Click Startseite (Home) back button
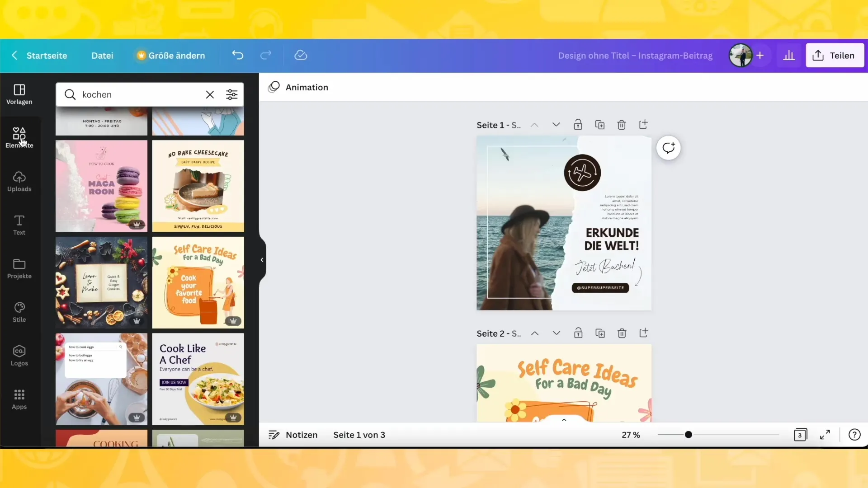 [39, 56]
